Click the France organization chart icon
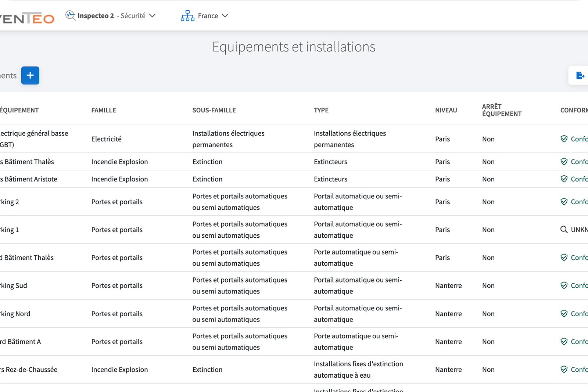The image size is (588, 392). pos(187,15)
